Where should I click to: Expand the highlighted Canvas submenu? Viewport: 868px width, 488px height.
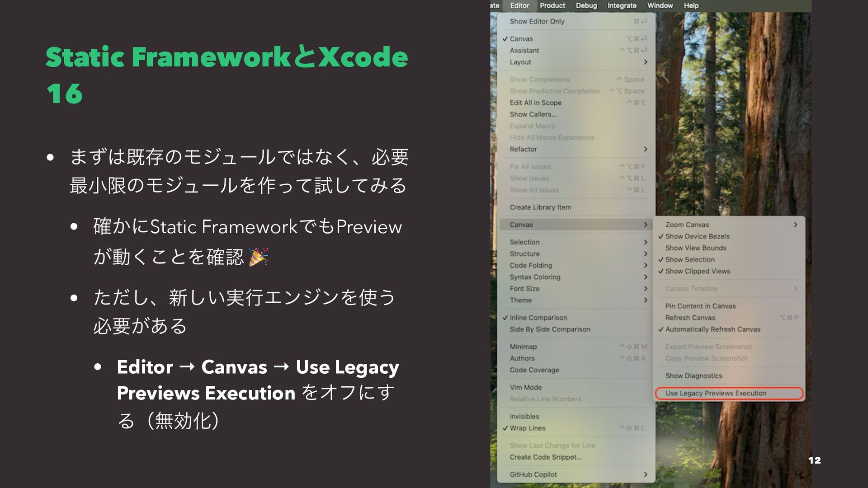point(576,225)
